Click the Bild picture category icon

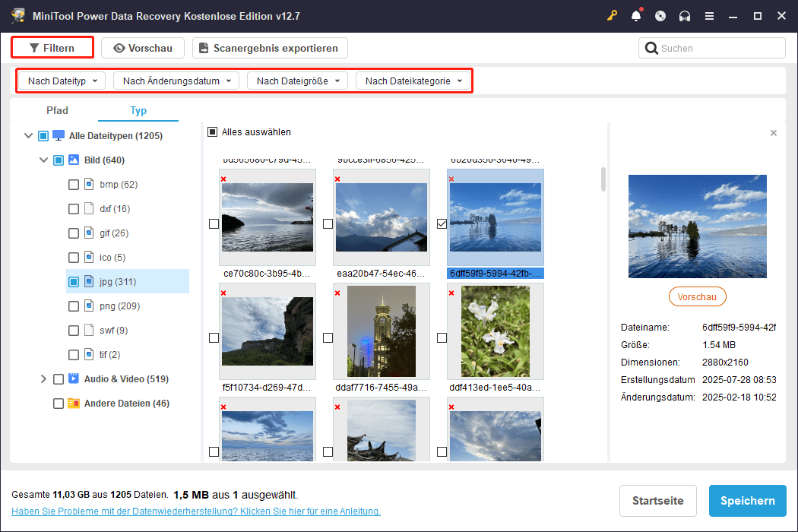click(74, 160)
